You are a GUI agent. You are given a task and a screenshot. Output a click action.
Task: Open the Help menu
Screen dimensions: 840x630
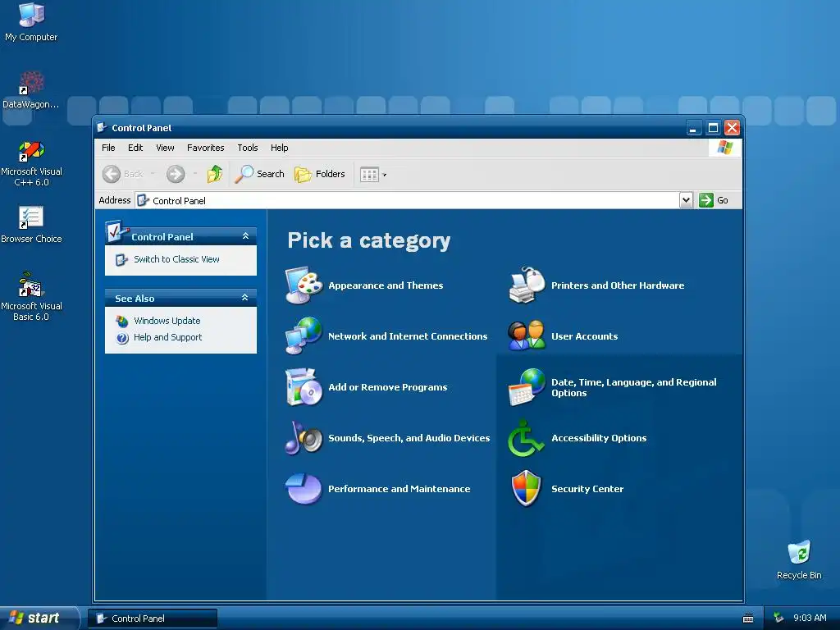point(279,148)
